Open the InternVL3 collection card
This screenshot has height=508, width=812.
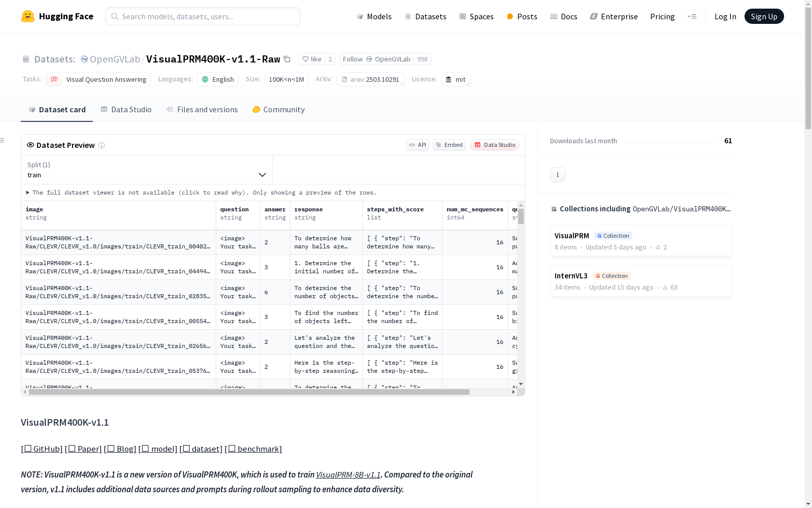[641, 281]
